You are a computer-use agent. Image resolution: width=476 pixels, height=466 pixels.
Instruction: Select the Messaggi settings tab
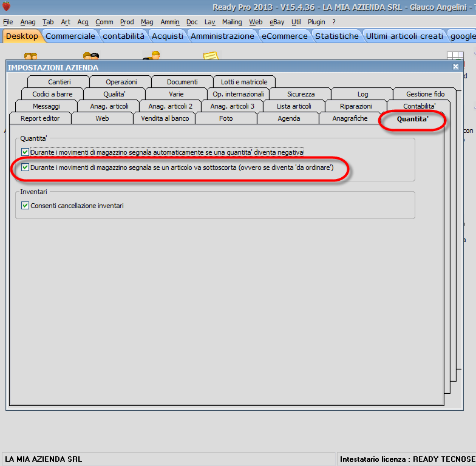click(46, 106)
